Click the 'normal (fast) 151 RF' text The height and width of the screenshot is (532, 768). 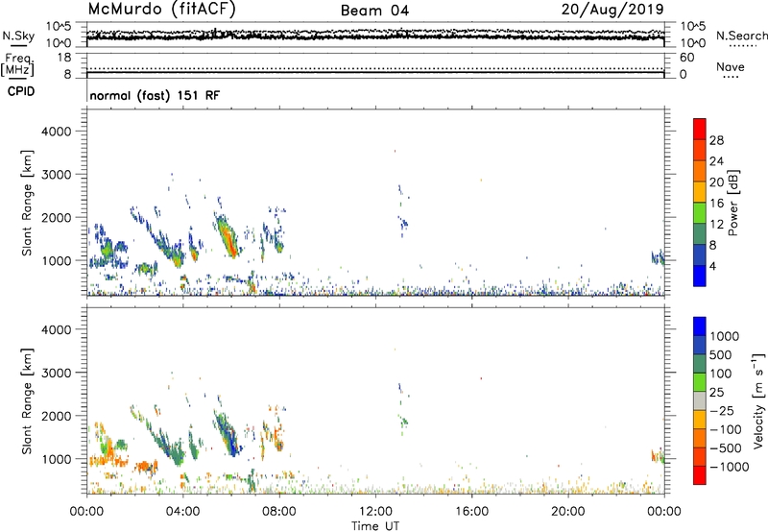point(155,95)
